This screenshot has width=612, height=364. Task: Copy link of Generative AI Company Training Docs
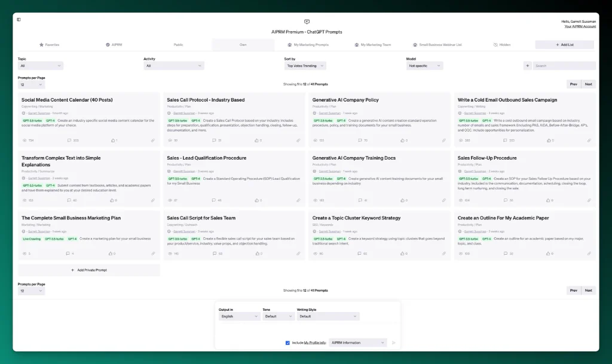pyautogui.click(x=444, y=200)
